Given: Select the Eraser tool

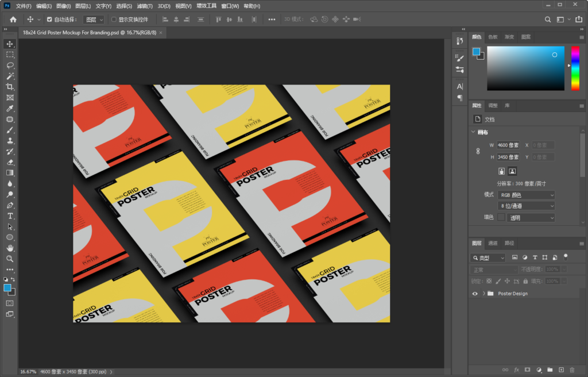Looking at the screenshot, I should 10,162.
